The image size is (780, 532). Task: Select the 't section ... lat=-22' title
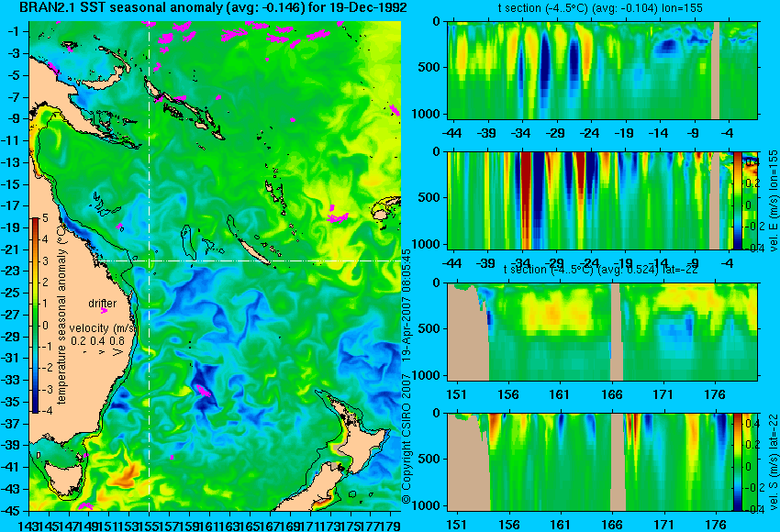point(600,270)
